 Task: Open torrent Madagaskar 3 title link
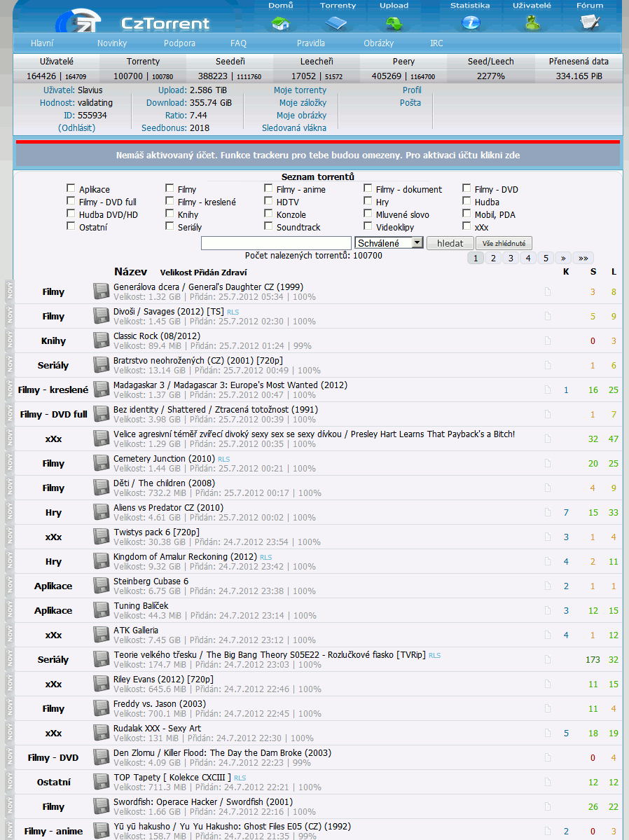[230, 385]
